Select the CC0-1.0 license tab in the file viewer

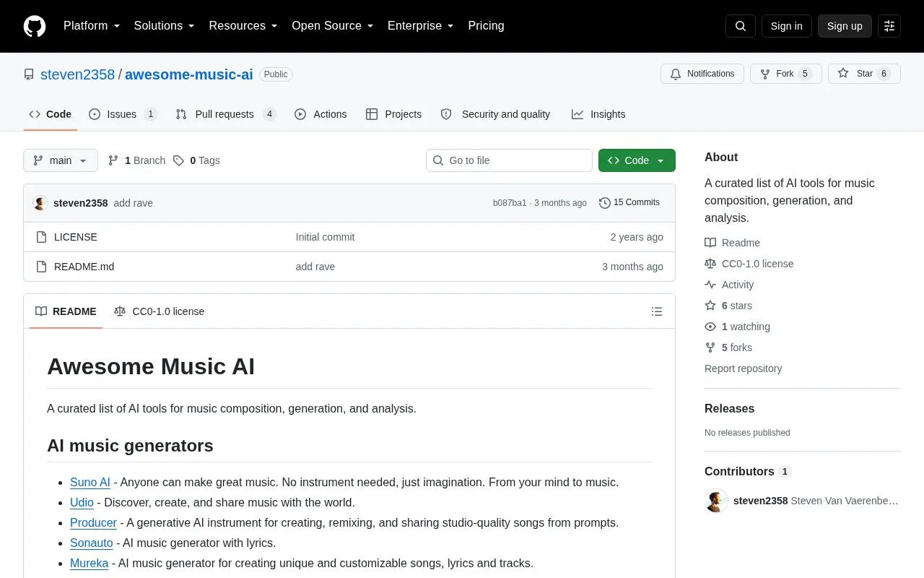pyautogui.click(x=160, y=311)
